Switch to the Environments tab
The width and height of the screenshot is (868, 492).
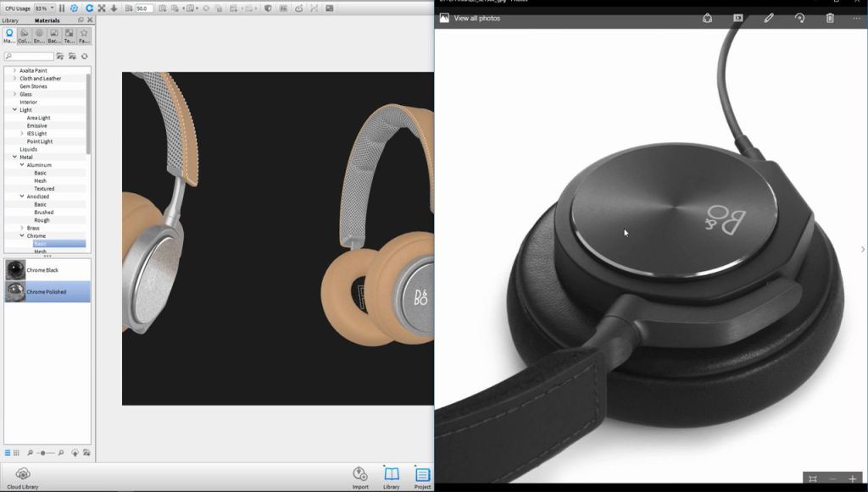point(39,34)
